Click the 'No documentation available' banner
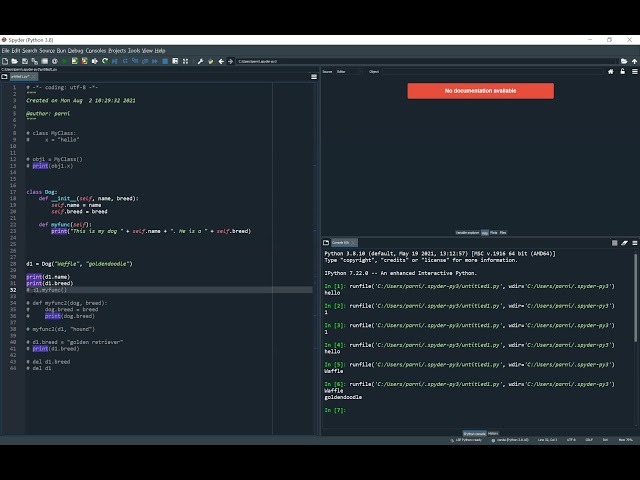The width and height of the screenshot is (640, 480). [x=480, y=91]
